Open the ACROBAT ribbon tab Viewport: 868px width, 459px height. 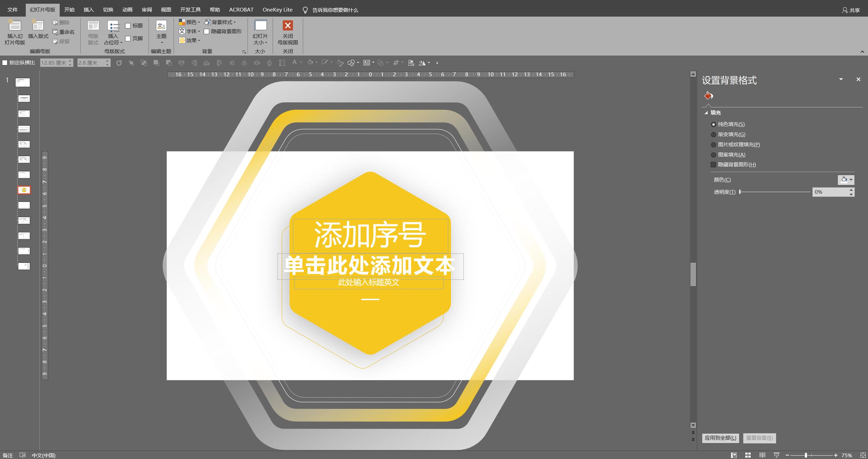coord(241,9)
